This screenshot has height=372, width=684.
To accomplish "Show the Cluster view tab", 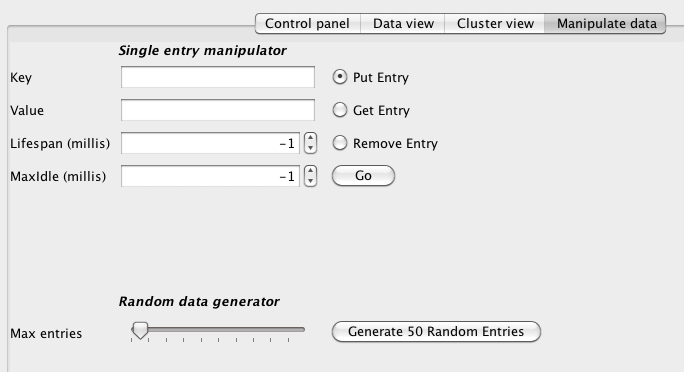I will [495, 23].
